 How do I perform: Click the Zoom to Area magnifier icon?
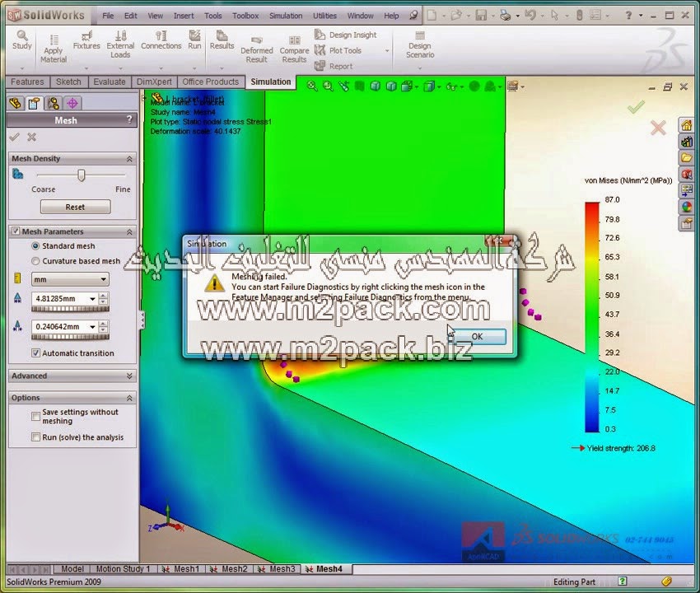(328, 86)
